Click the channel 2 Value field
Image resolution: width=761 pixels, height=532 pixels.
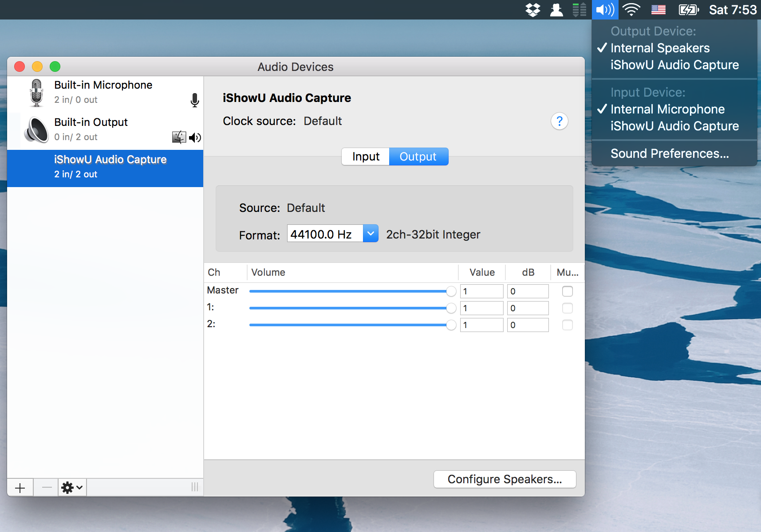click(482, 325)
